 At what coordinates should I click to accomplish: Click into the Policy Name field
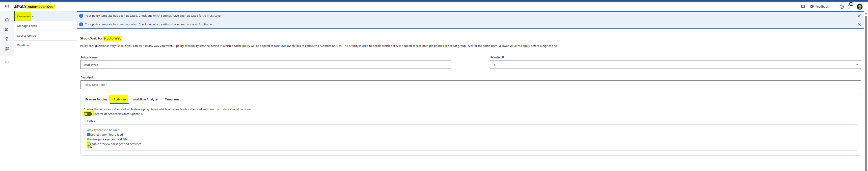point(265,65)
